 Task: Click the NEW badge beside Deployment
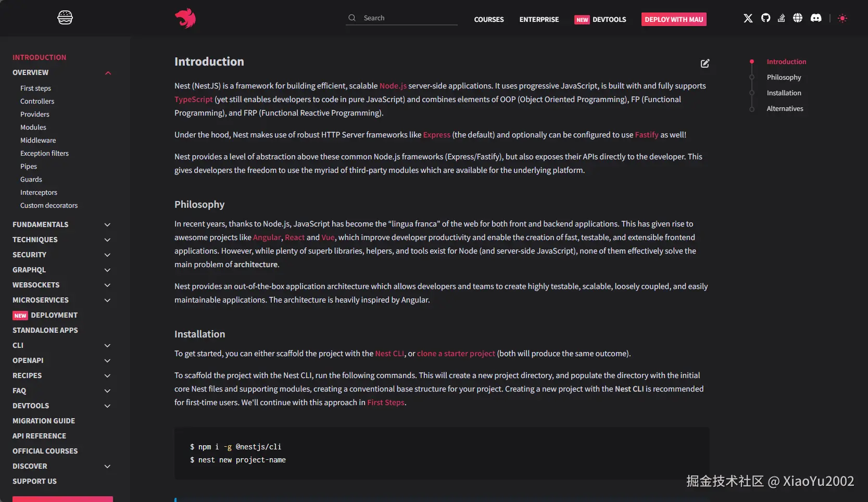[20, 316]
